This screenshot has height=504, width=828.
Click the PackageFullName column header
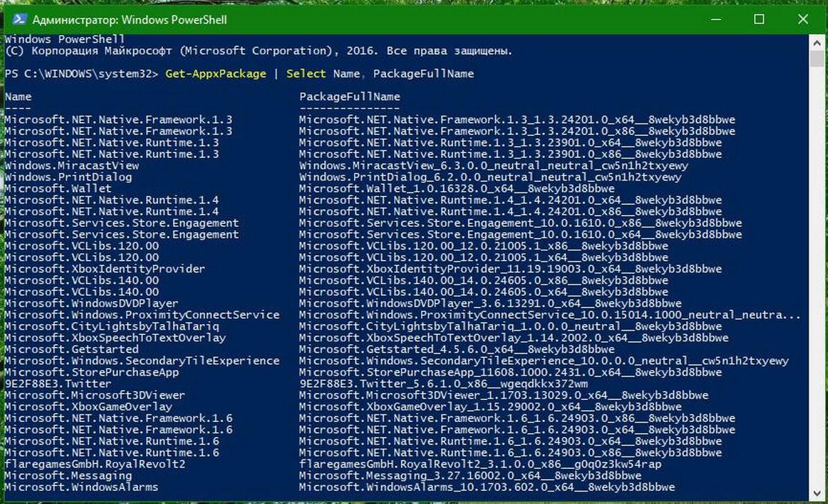350,97
